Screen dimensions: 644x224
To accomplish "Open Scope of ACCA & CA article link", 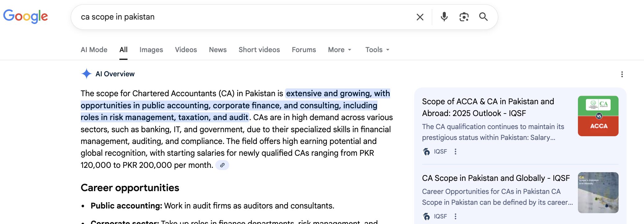I will 488,107.
